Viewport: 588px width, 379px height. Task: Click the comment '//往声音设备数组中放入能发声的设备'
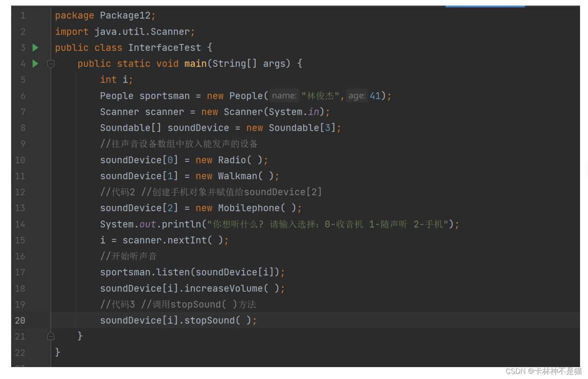click(x=179, y=144)
